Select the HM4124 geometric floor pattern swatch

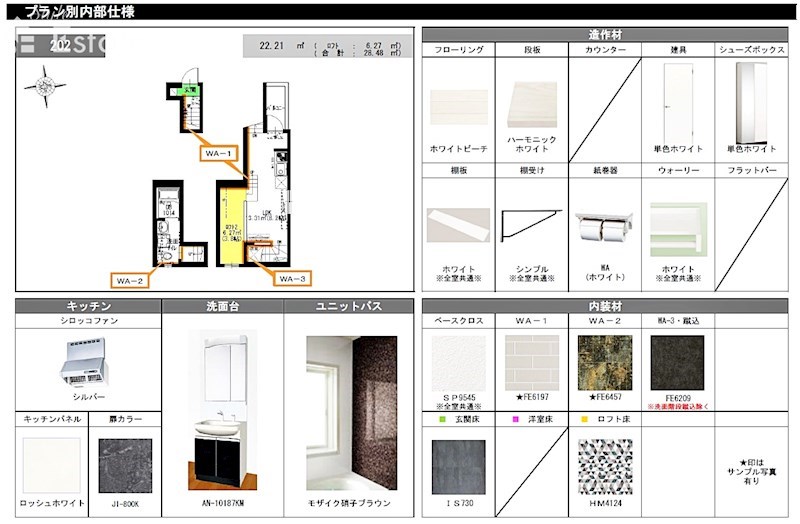point(604,466)
